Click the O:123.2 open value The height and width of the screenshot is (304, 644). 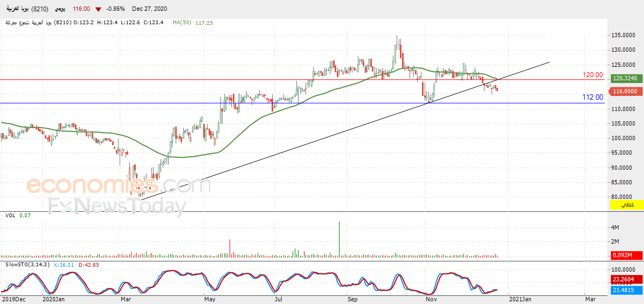tap(84, 23)
